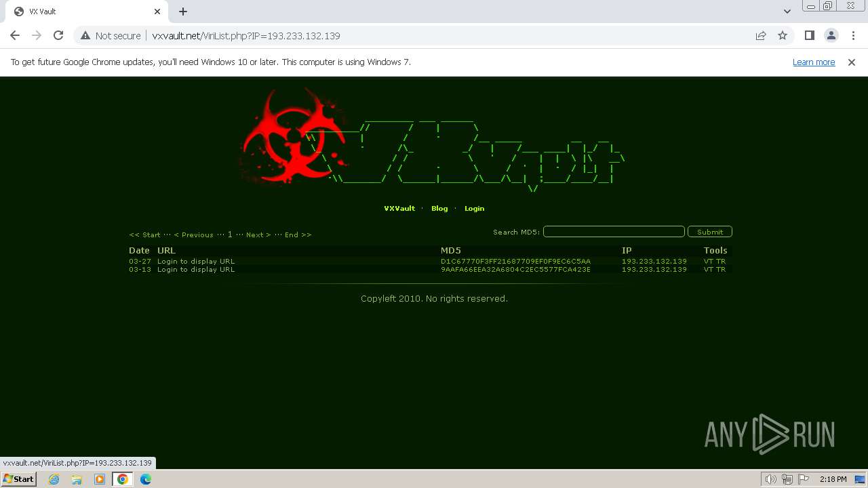Image resolution: width=868 pixels, height=488 pixels.
Task: Open Chrome side panel
Action: 809,35
